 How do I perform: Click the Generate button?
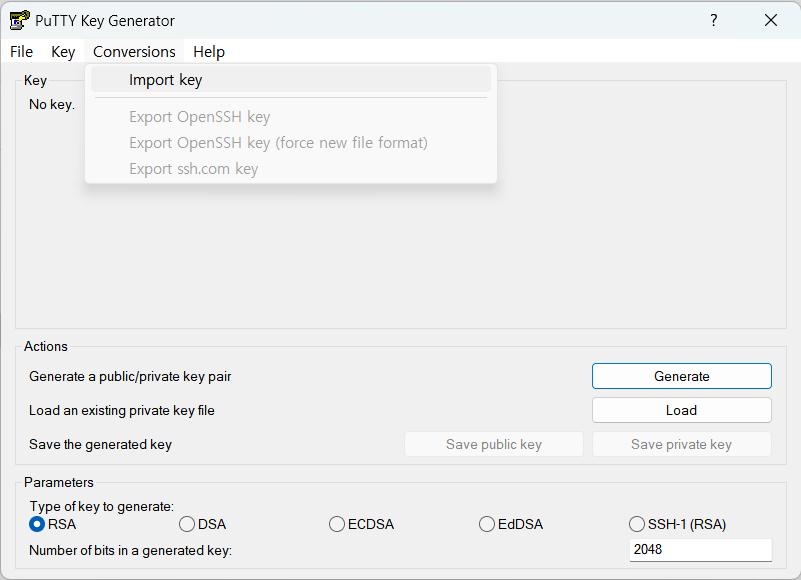pos(681,376)
